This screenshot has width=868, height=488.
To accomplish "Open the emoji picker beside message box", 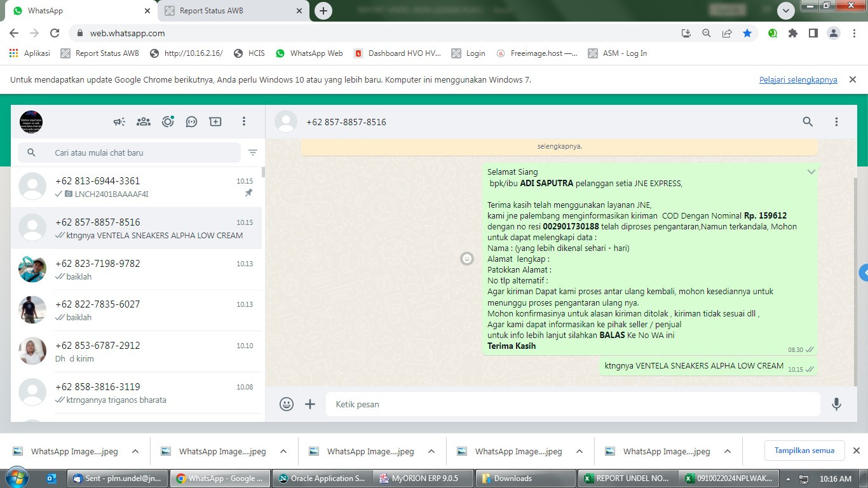I will coord(287,404).
